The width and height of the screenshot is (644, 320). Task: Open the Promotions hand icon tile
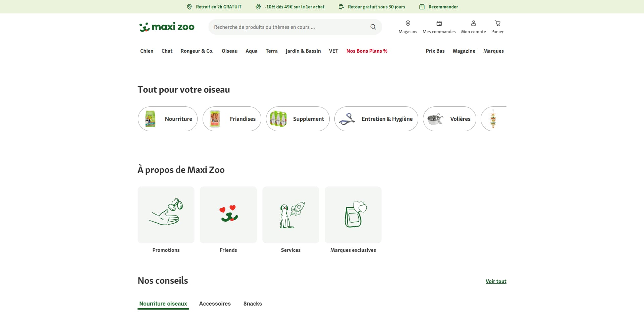[x=166, y=215]
